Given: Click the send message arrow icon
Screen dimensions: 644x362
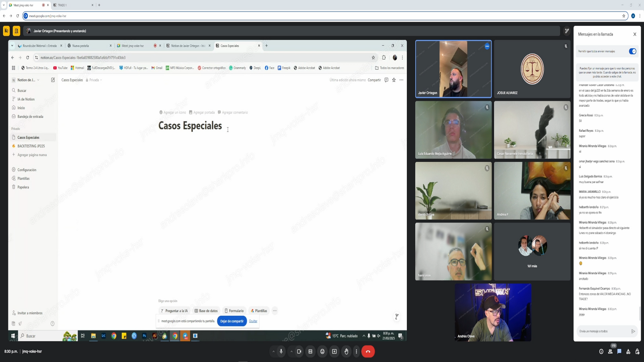Looking at the screenshot, I should click(633, 331).
